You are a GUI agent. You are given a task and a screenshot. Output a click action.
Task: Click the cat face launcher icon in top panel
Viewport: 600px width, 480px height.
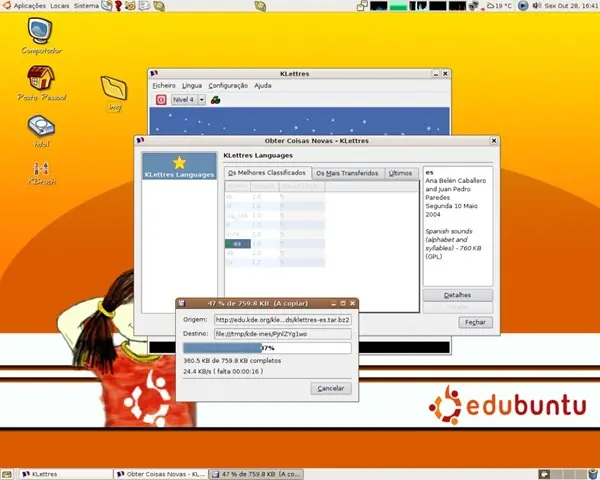click(x=130, y=6)
